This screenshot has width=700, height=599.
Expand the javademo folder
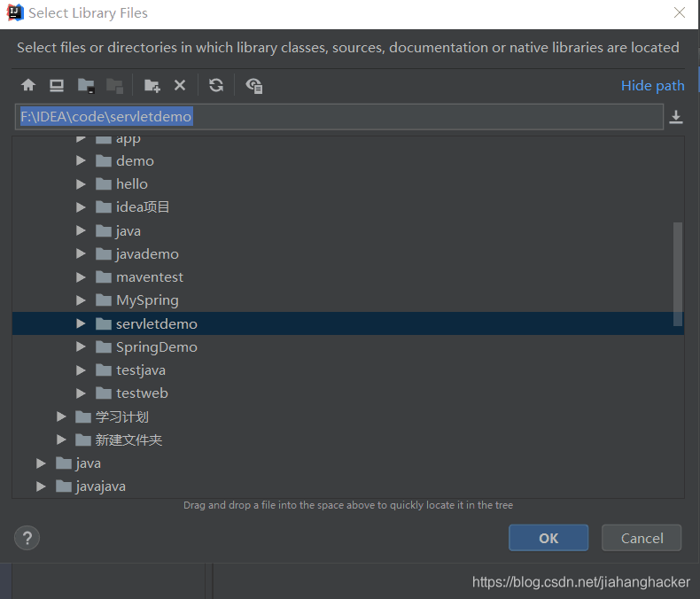coord(81,253)
